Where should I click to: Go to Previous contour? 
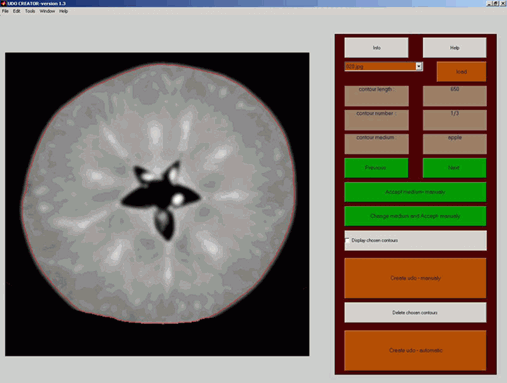tap(376, 168)
